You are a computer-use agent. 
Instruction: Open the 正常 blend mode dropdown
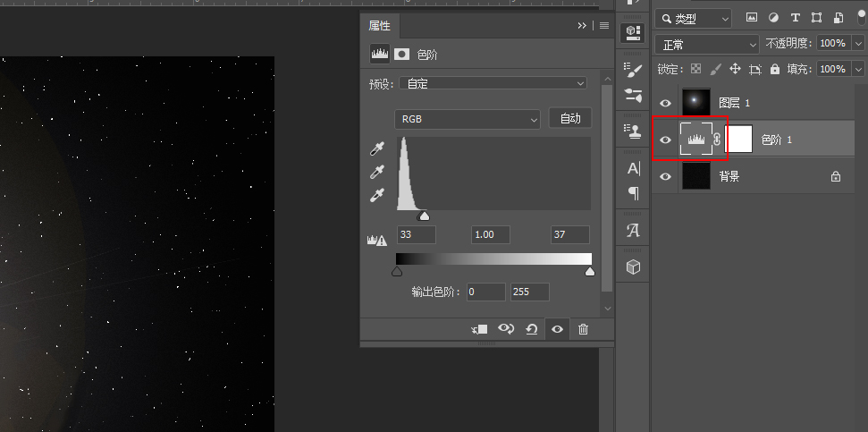(x=707, y=45)
